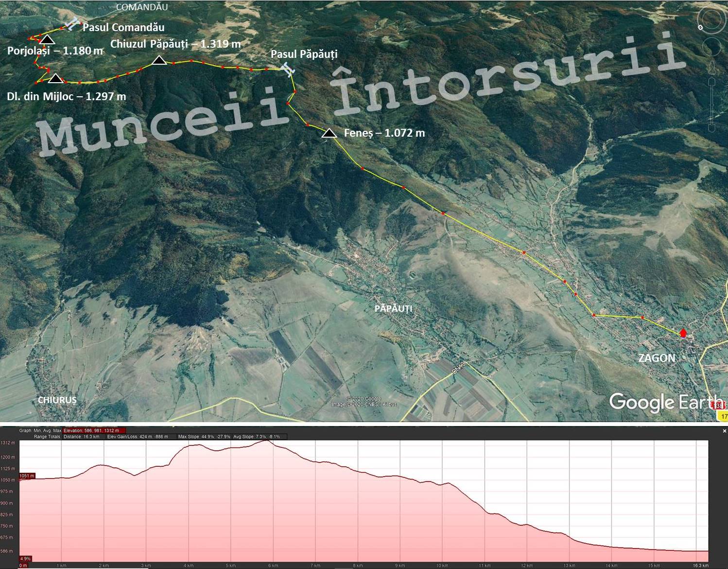728x569 pixels.
Task: Click the look-around joystick inside the compass ring
Action: pos(712,20)
